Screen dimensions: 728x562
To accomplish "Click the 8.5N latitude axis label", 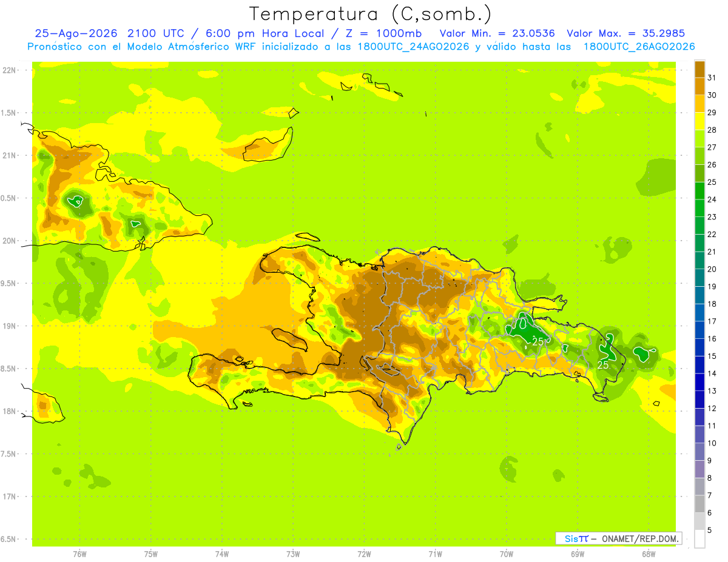I will pos(9,369).
